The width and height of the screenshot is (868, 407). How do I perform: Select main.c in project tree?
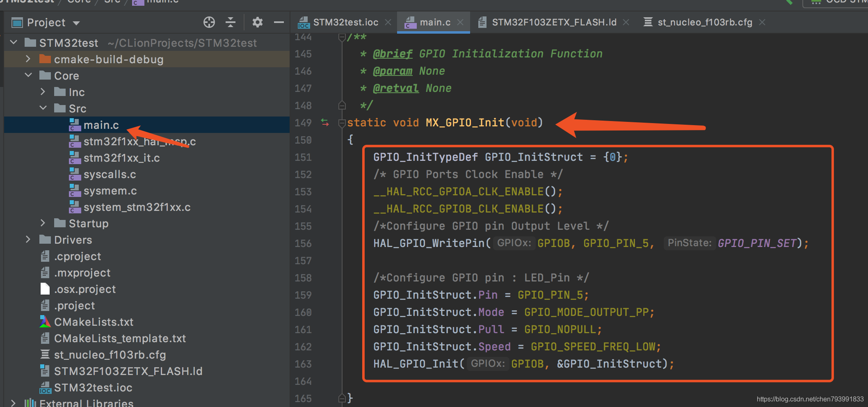101,125
